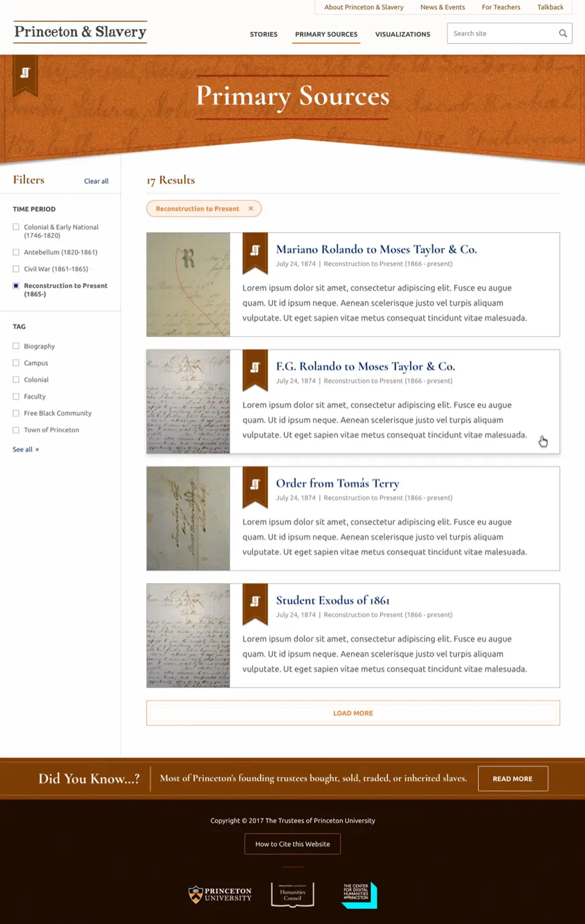Viewport: 585px width, 924px height.
Task: Enable the Town of Princeton tag
Action: click(x=16, y=430)
